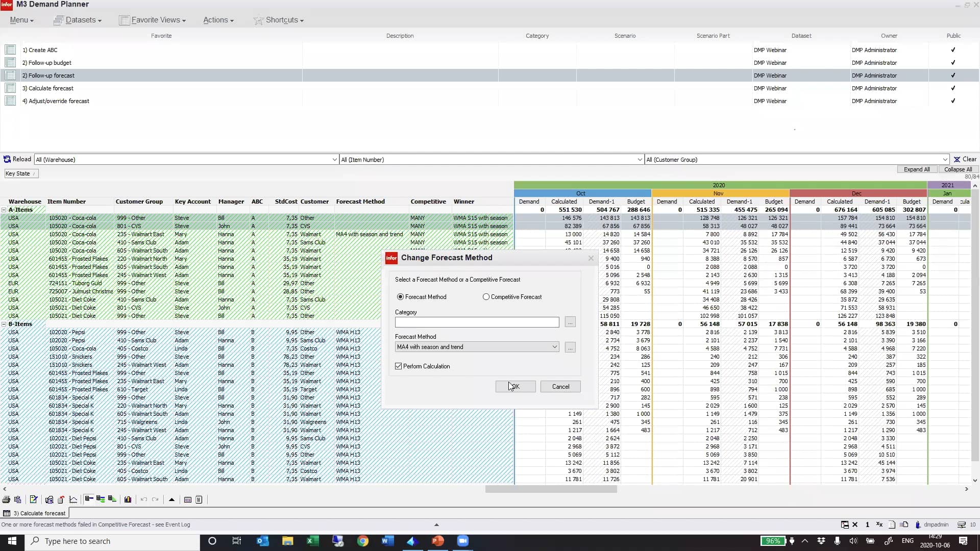980x551 pixels.
Task: Click the Redo arrow icon
Action: click(x=155, y=500)
